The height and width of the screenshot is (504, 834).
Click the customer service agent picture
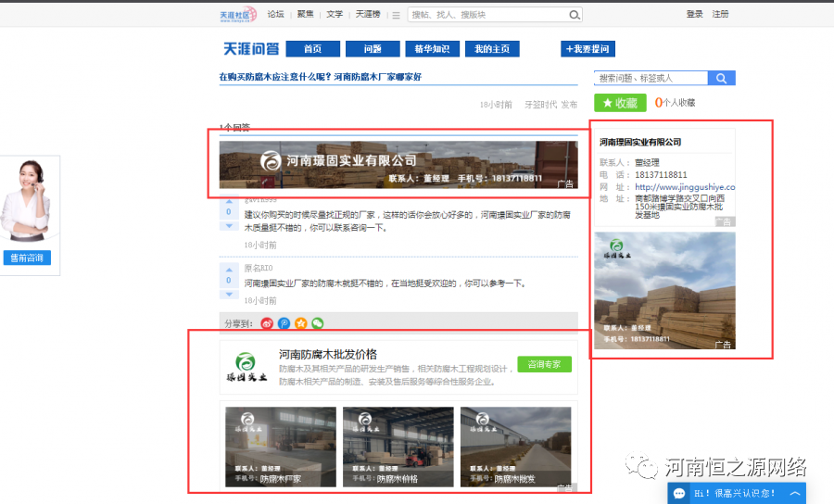click(x=26, y=200)
